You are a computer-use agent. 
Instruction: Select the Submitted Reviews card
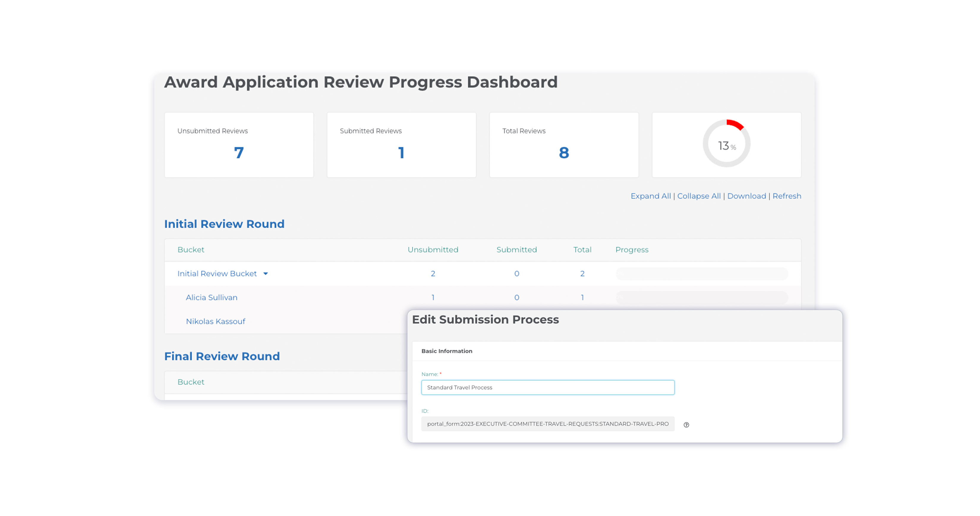(x=401, y=145)
